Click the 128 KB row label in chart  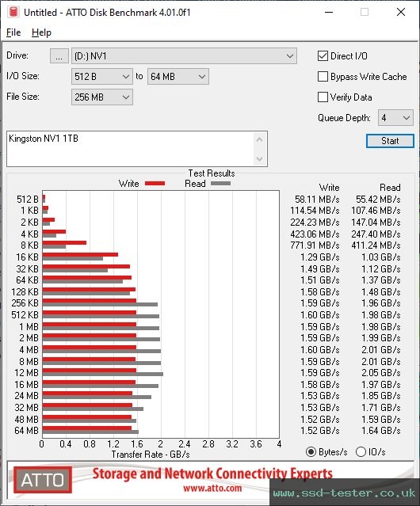(x=25, y=291)
